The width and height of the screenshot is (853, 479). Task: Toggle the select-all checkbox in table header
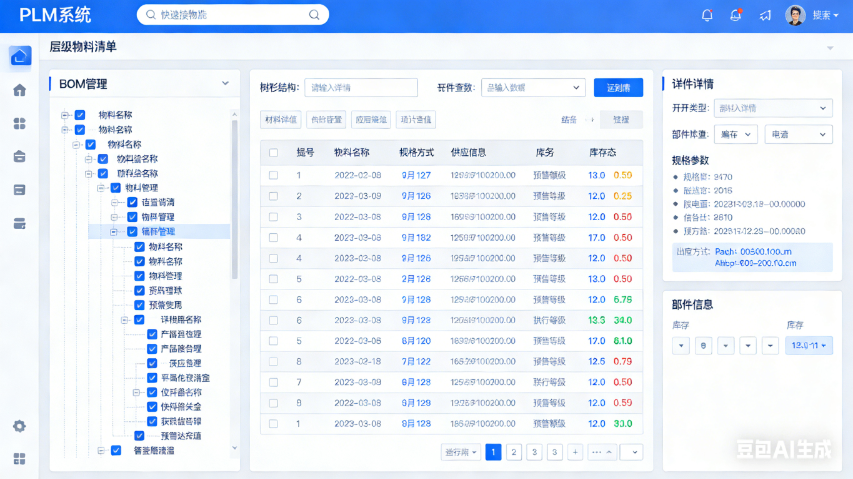point(274,153)
